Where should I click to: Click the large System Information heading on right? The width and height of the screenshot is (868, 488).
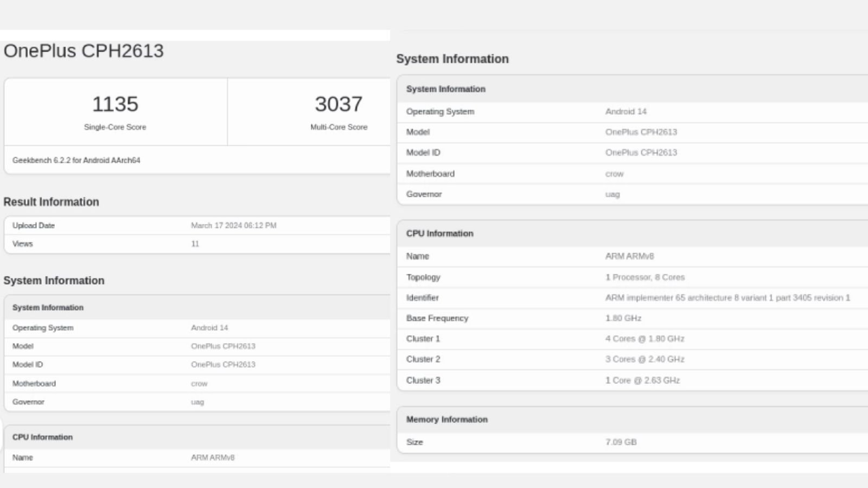pos(452,59)
